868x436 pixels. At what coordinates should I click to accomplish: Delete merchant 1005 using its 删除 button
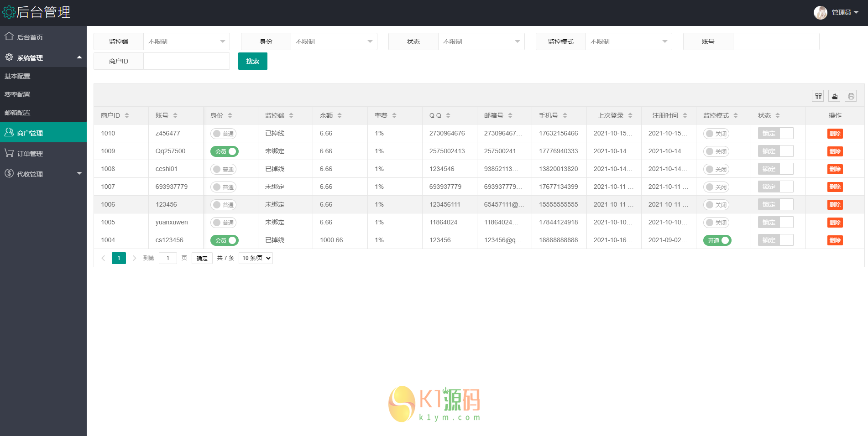point(835,222)
